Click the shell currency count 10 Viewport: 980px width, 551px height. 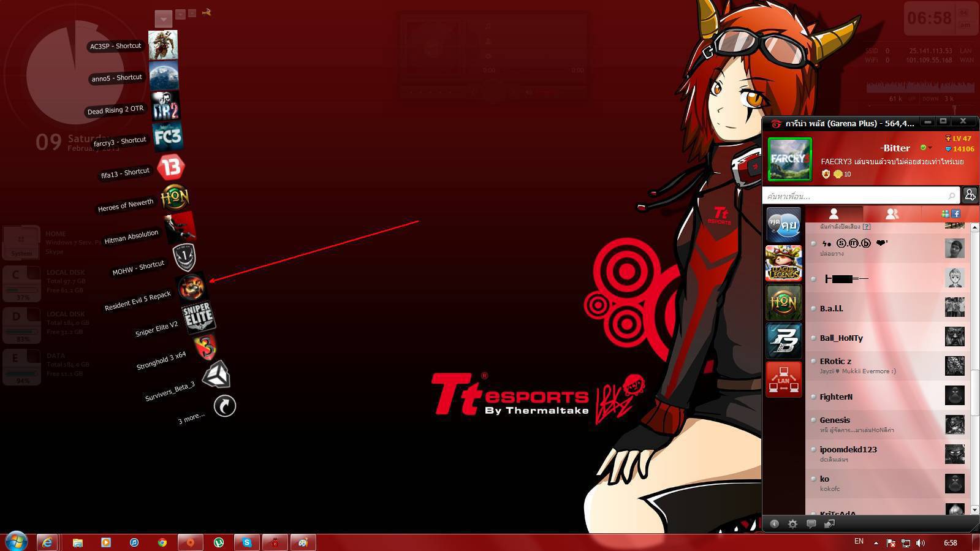(843, 174)
